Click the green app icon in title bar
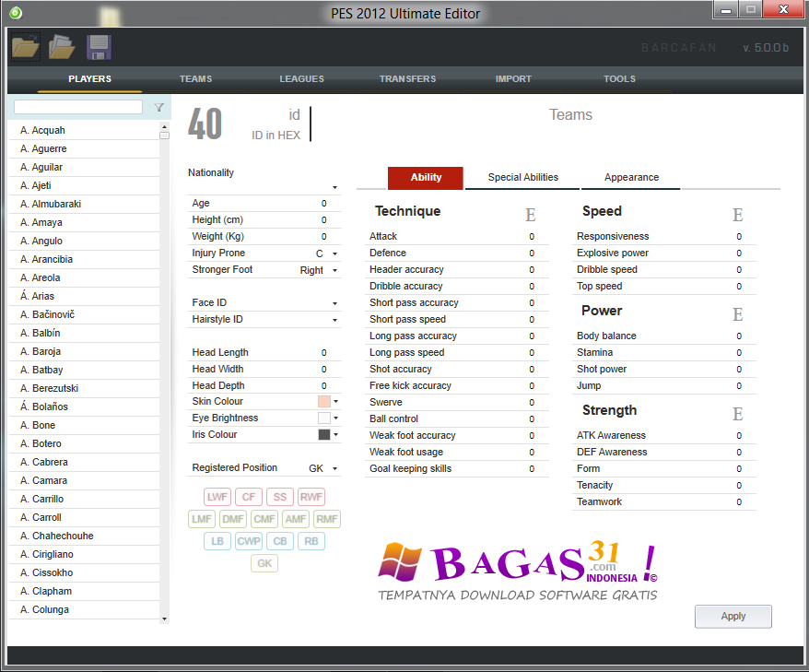 click(x=16, y=13)
